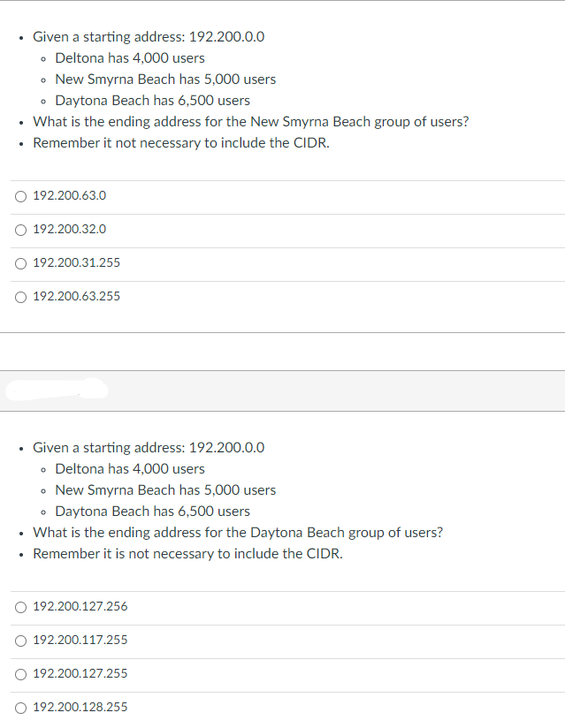Select radio button for 192.200.63.0
Viewport: 565px width, 728px height.
click(x=21, y=196)
